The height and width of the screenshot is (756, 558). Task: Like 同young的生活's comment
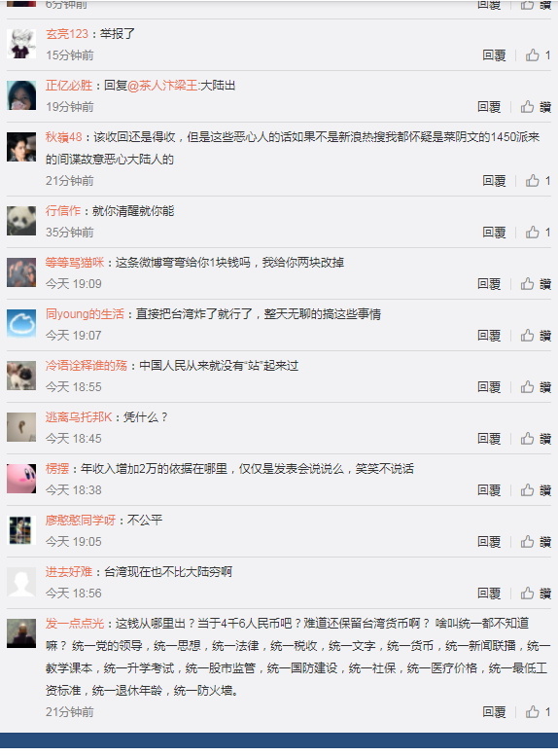click(x=536, y=336)
